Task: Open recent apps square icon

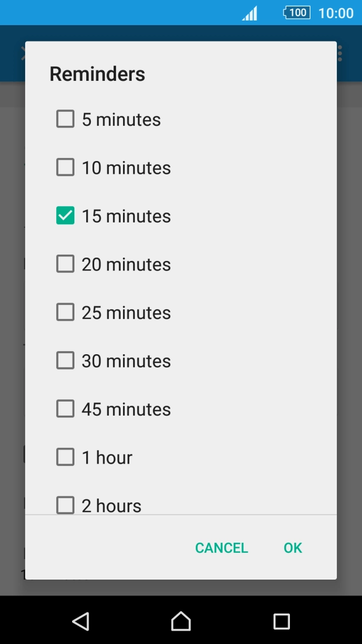Action: 282,621
